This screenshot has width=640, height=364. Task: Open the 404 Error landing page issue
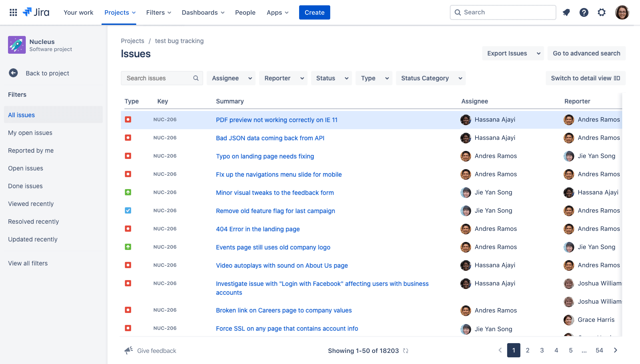click(257, 229)
